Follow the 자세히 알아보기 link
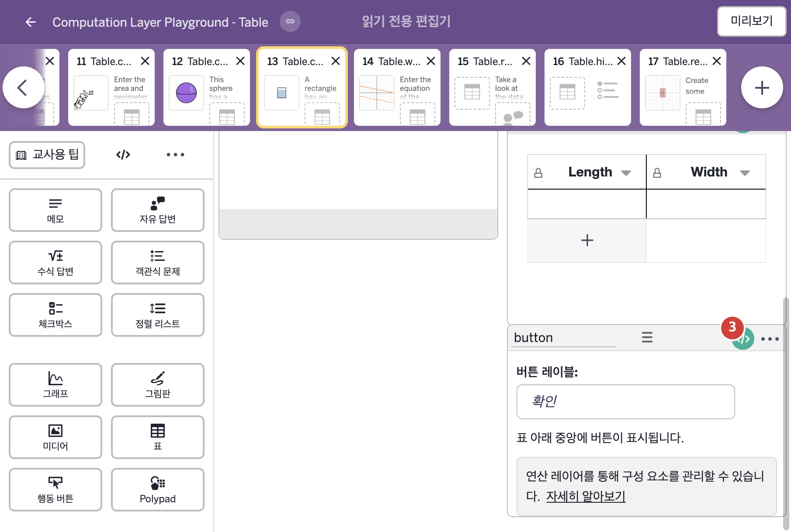The image size is (791, 532). [586, 496]
